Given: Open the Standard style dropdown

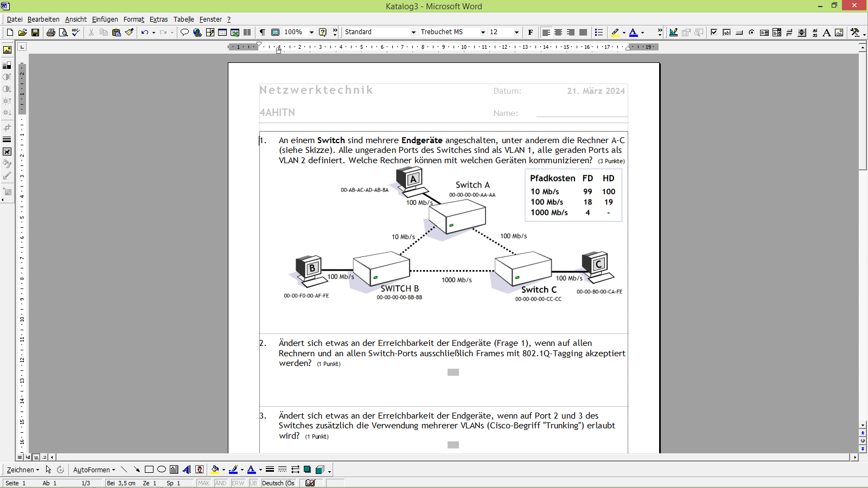Looking at the screenshot, I should 413,33.
